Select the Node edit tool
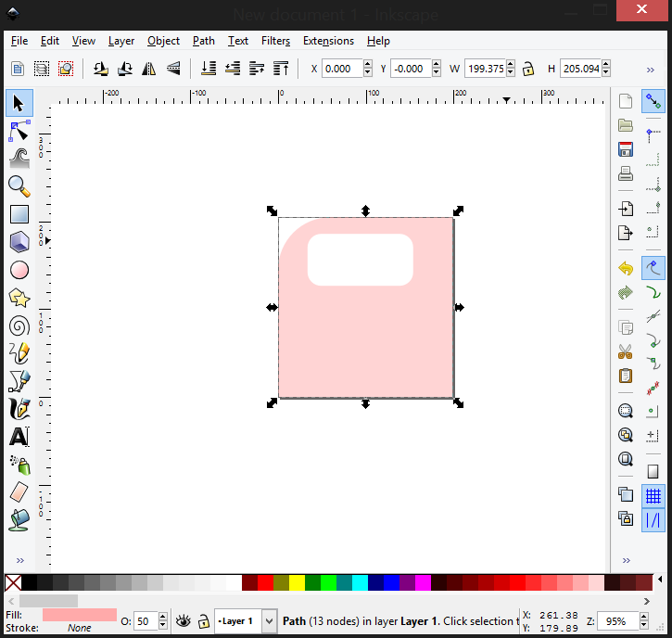The image size is (672, 638). [19, 131]
